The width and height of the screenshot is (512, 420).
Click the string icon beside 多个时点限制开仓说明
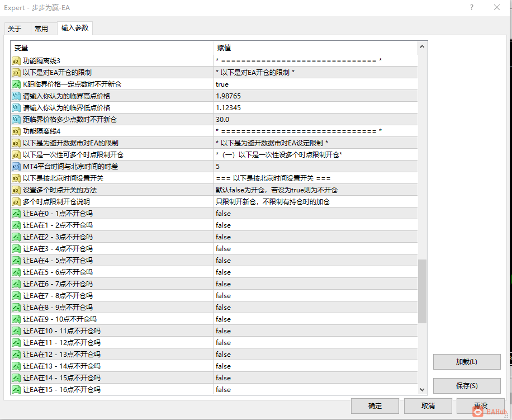pyautogui.click(x=16, y=202)
